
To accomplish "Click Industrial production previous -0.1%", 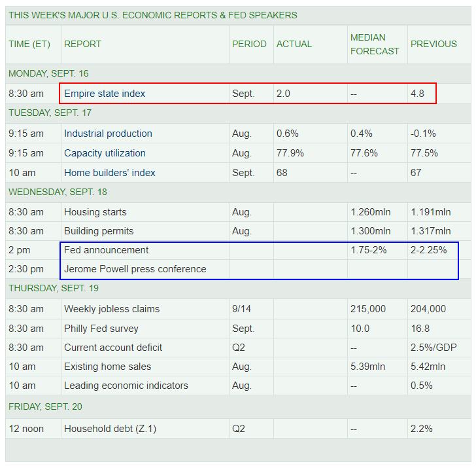I will pos(423,134).
